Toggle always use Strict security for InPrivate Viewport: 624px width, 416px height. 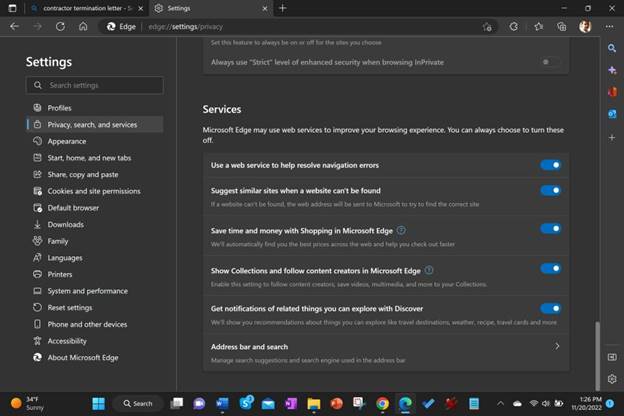(550, 62)
